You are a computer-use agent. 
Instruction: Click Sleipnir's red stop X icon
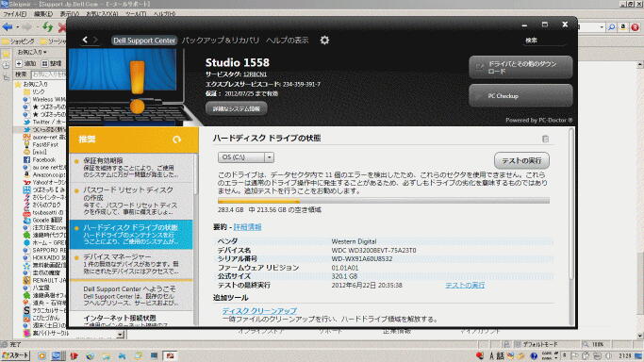62,27
